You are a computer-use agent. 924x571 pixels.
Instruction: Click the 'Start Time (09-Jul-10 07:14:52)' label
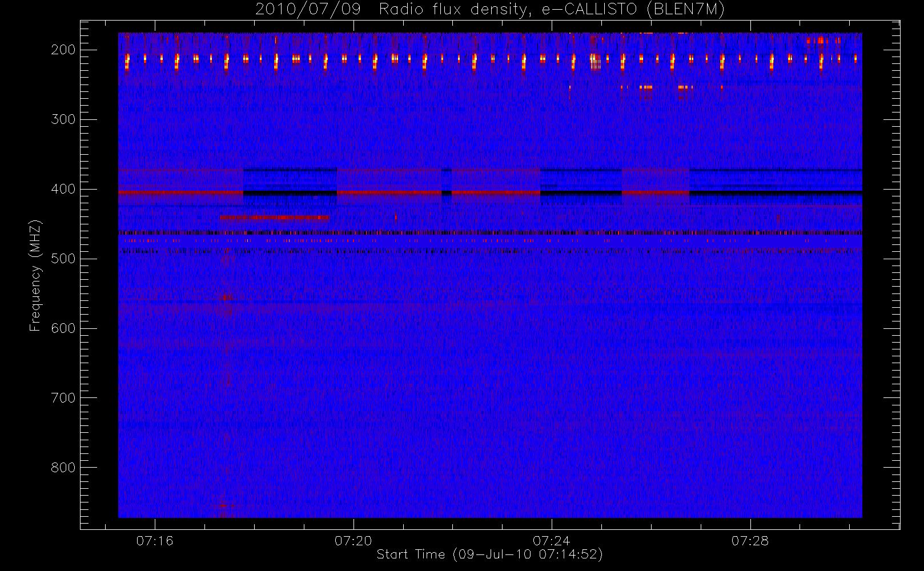(x=490, y=554)
